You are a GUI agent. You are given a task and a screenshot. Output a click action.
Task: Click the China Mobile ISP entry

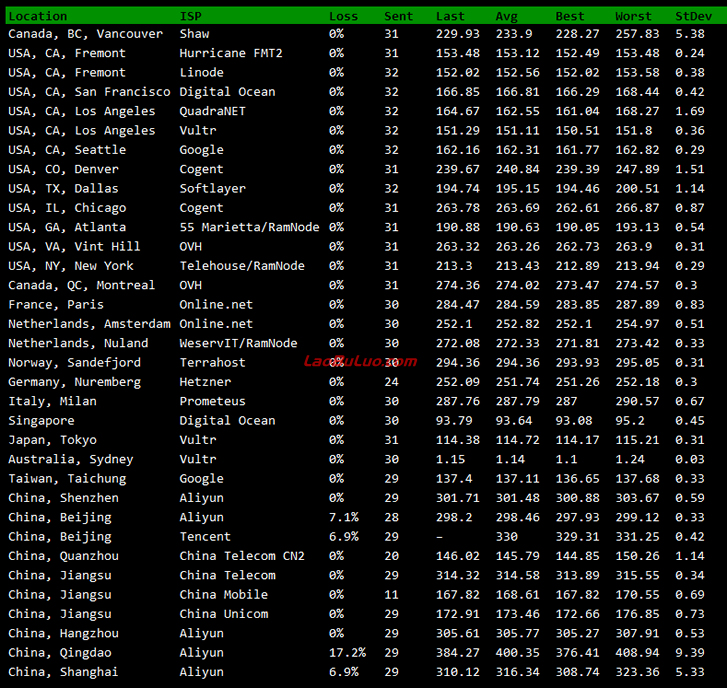point(223,595)
